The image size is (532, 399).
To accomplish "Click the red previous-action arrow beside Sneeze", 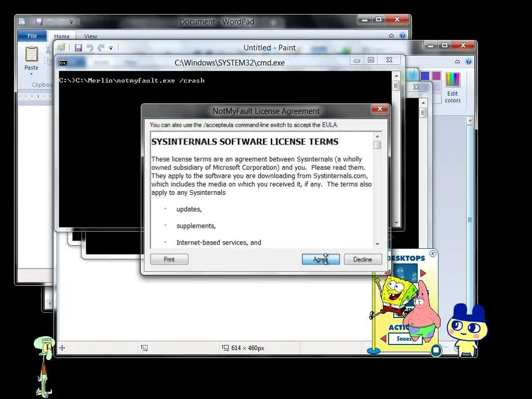I will pyautogui.click(x=384, y=338).
